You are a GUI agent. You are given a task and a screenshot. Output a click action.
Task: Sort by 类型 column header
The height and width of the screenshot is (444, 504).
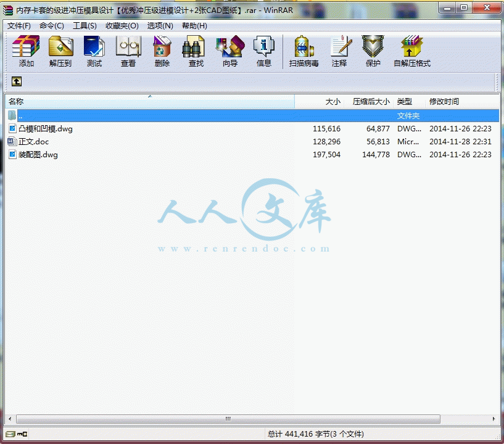coord(410,102)
